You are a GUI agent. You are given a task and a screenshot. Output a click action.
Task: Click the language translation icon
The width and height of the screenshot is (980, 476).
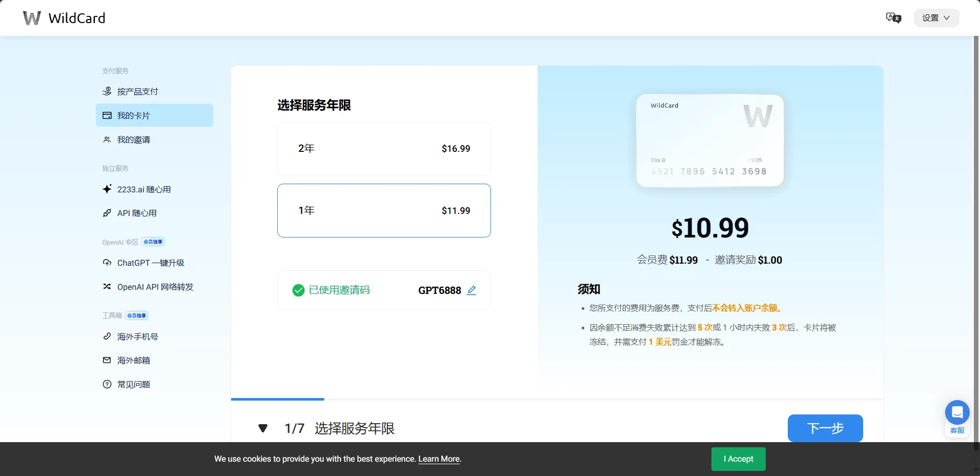(893, 18)
